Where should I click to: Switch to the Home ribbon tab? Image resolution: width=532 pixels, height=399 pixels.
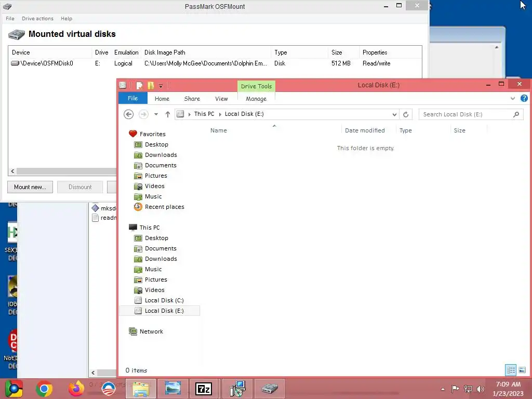point(162,98)
